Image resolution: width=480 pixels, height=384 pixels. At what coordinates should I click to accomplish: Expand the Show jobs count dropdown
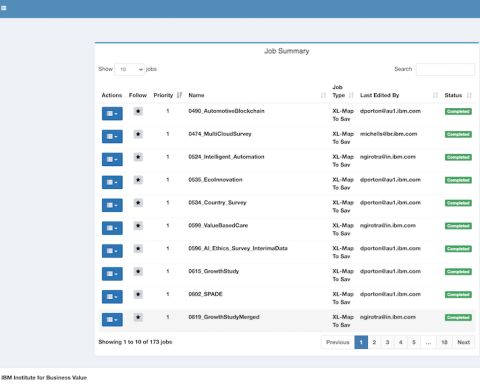[x=129, y=69]
